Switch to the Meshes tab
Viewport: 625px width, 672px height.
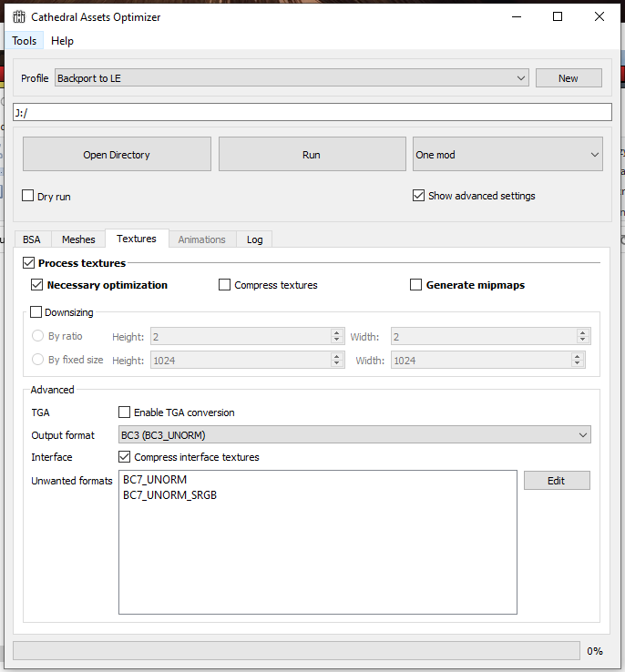point(78,239)
